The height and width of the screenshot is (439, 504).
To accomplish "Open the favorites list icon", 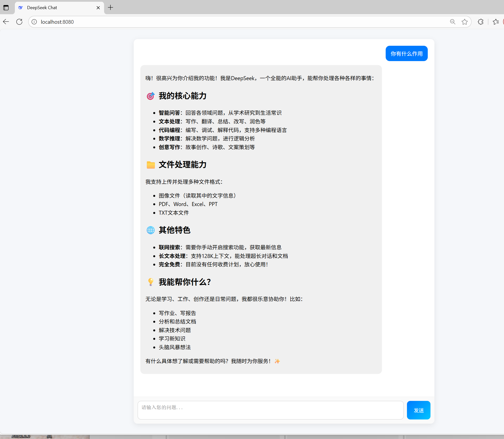I will (496, 22).
